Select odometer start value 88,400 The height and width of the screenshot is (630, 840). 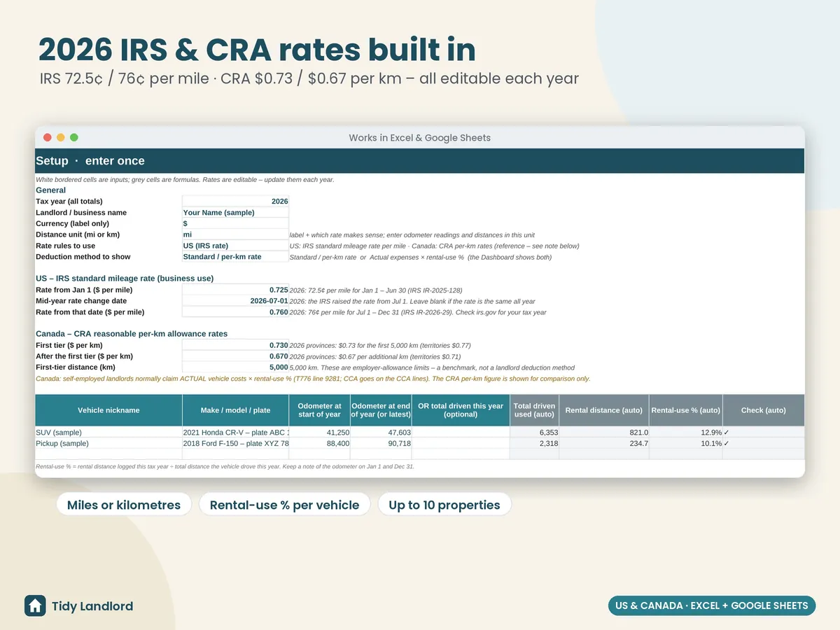pos(319,444)
